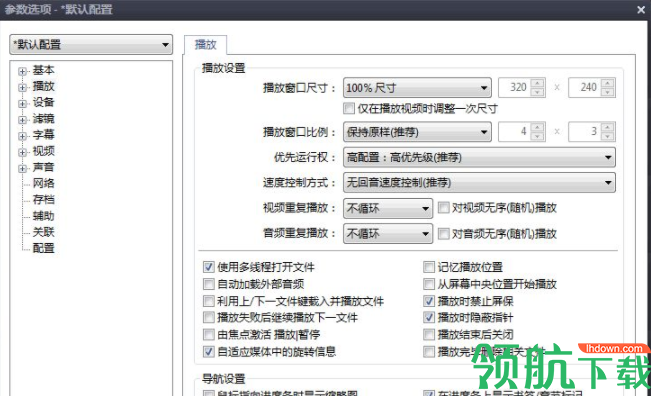Enable 从屏幕中央位置开始播放 checkbox

(x=429, y=284)
